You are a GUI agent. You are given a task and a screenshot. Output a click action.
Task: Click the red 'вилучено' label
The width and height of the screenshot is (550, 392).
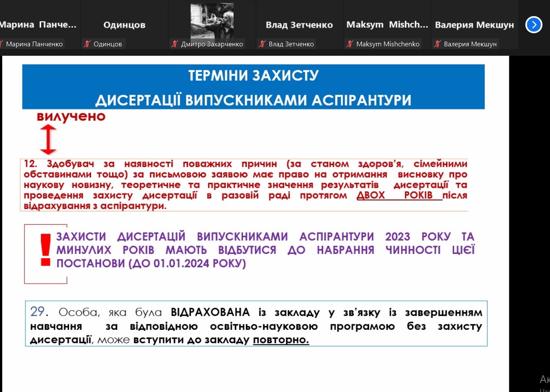pos(71,116)
